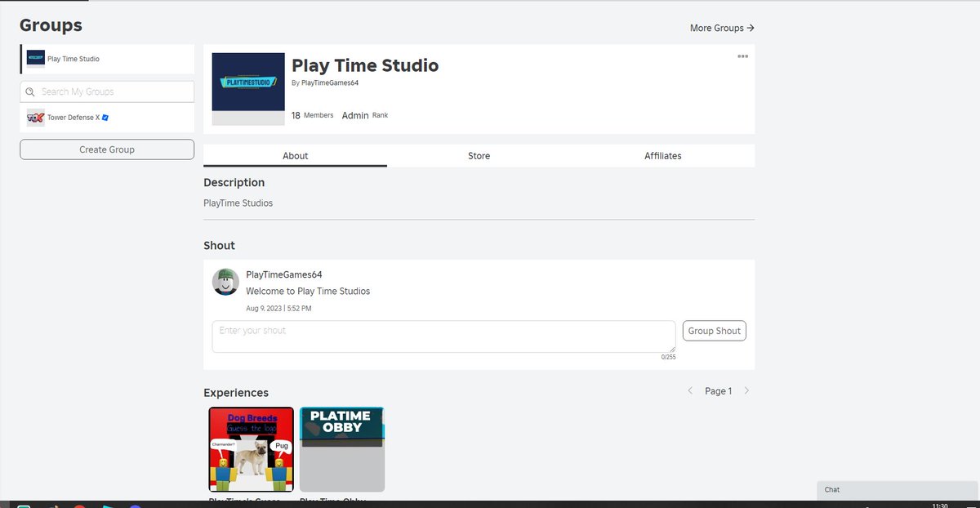Focus the Enter your shout text box
The width and height of the screenshot is (980, 508).
pos(443,336)
